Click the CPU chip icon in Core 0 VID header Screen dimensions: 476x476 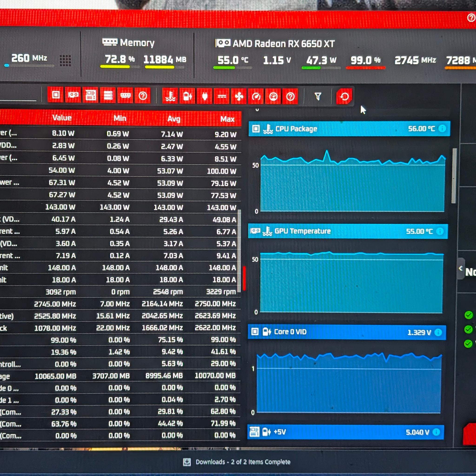255,332
